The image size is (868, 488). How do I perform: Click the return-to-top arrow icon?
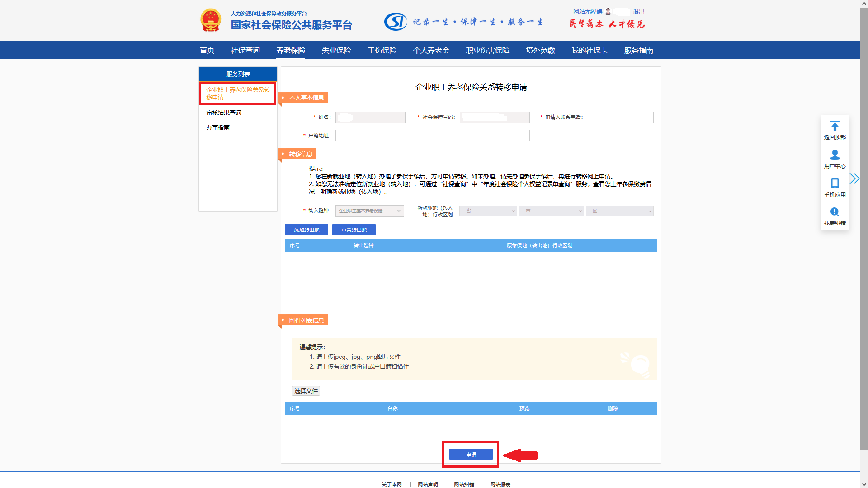pos(835,126)
